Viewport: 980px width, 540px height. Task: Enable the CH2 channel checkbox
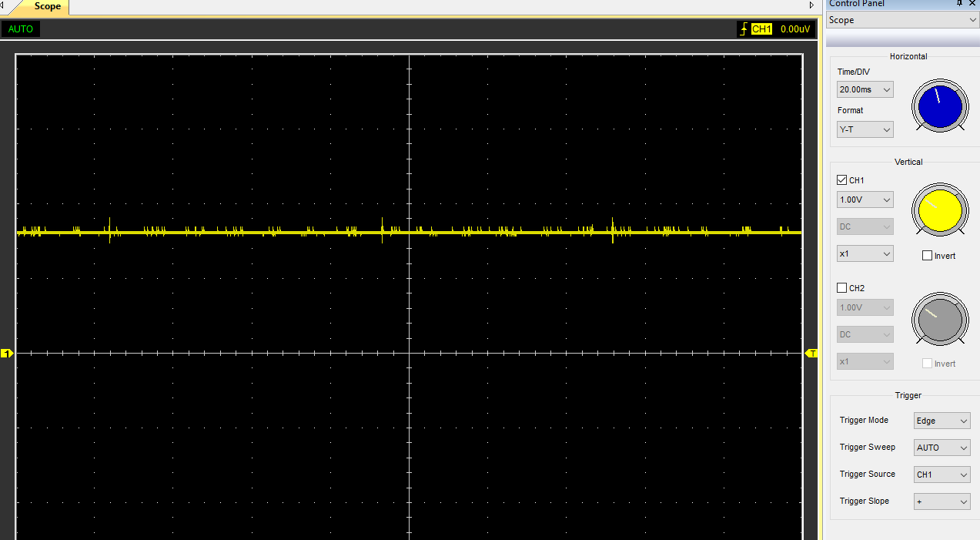pyautogui.click(x=841, y=288)
